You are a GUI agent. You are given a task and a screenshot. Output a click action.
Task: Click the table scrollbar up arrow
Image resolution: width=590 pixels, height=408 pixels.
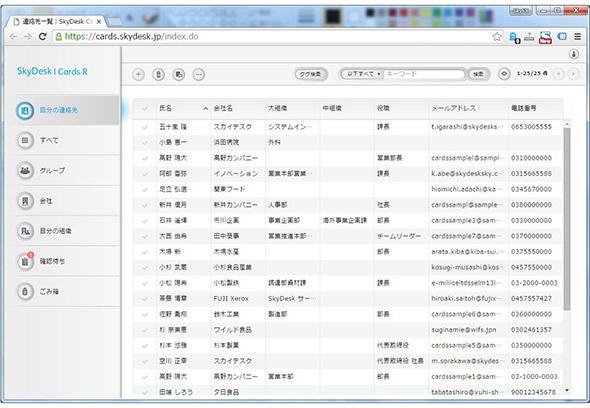point(567,124)
